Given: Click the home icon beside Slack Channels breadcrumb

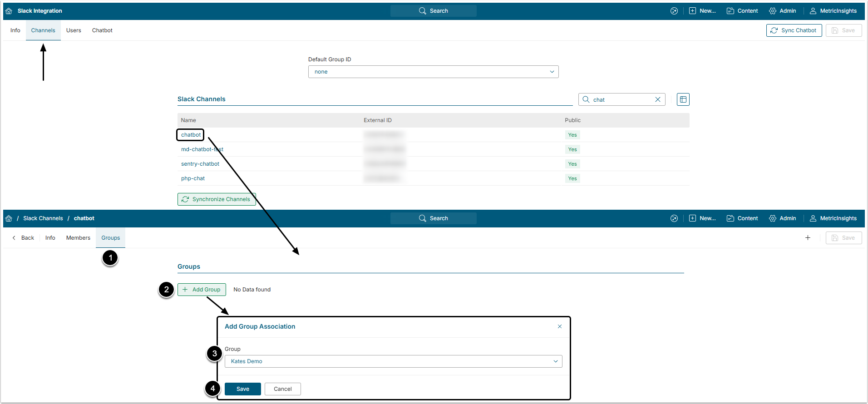Looking at the screenshot, I should pyautogui.click(x=9, y=218).
